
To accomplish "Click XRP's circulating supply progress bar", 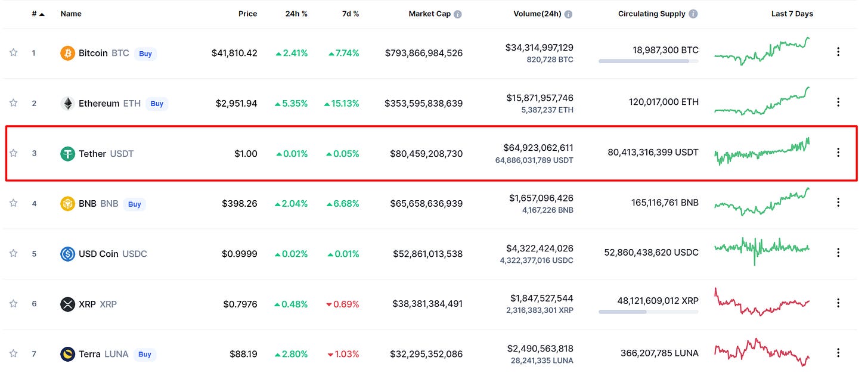I will point(649,312).
